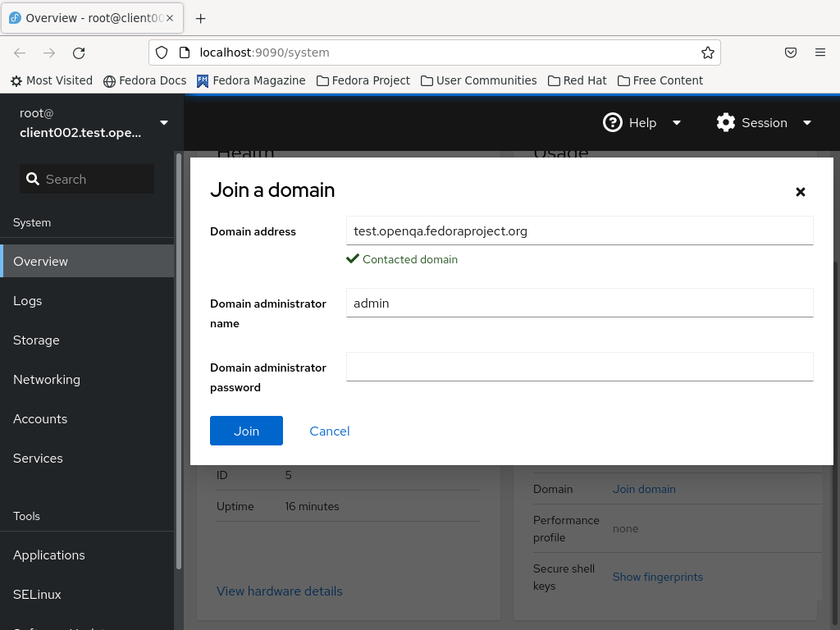Click the page info icon in address bar
This screenshot has width=840, height=630.
pyautogui.click(x=185, y=52)
